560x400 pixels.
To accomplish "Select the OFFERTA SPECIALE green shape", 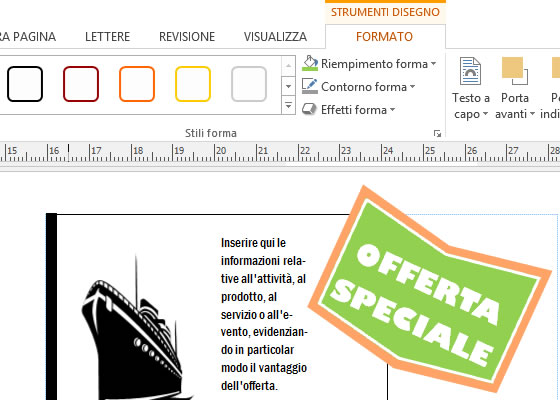I will pyautogui.click(x=429, y=289).
